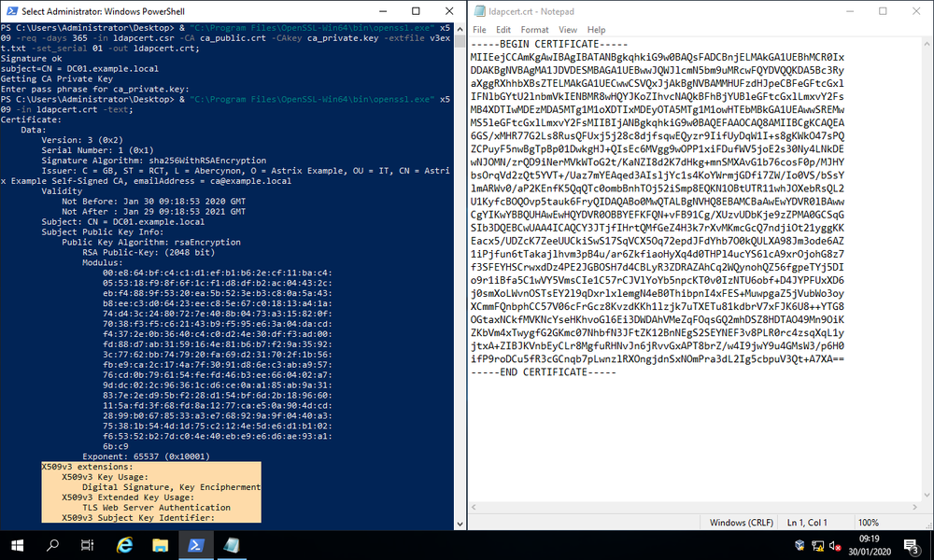934x560 pixels.
Task: Open the network status tray icon
Action: pos(817,546)
